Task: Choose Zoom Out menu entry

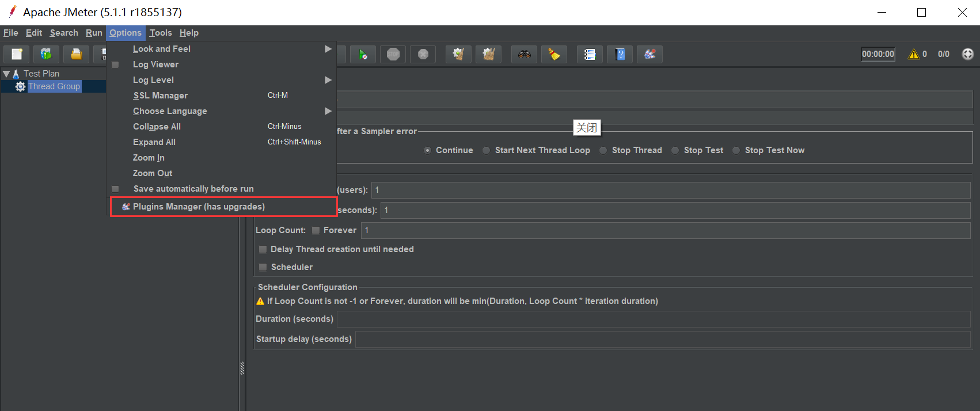Action: 222,173
